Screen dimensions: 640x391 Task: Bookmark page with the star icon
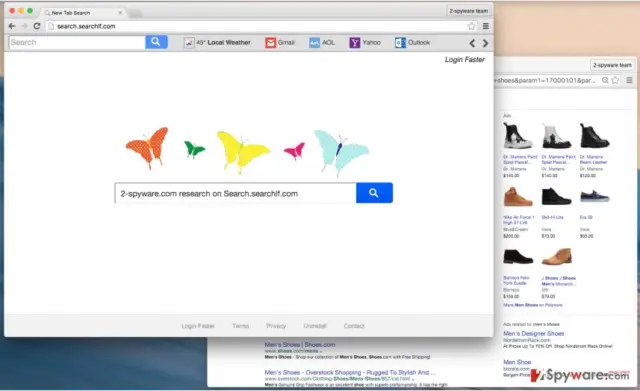pos(471,26)
